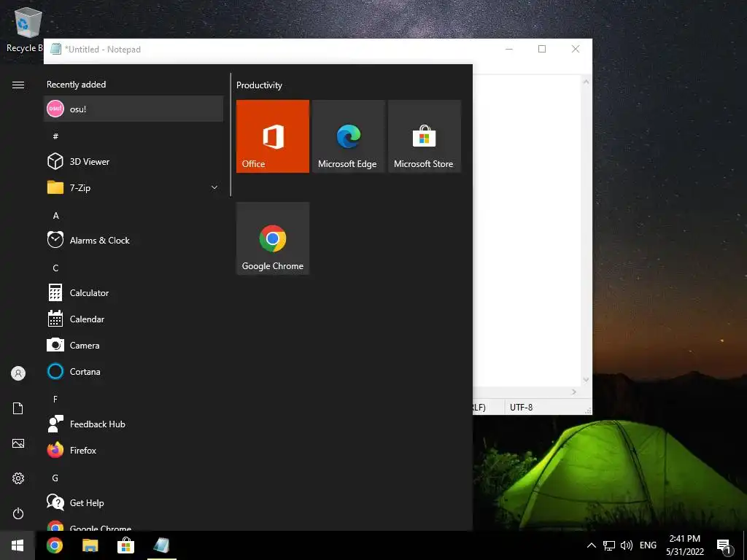Viewport: 747px width, 560px height.
Task: Close the Notepad window
Action: (576, 49)
